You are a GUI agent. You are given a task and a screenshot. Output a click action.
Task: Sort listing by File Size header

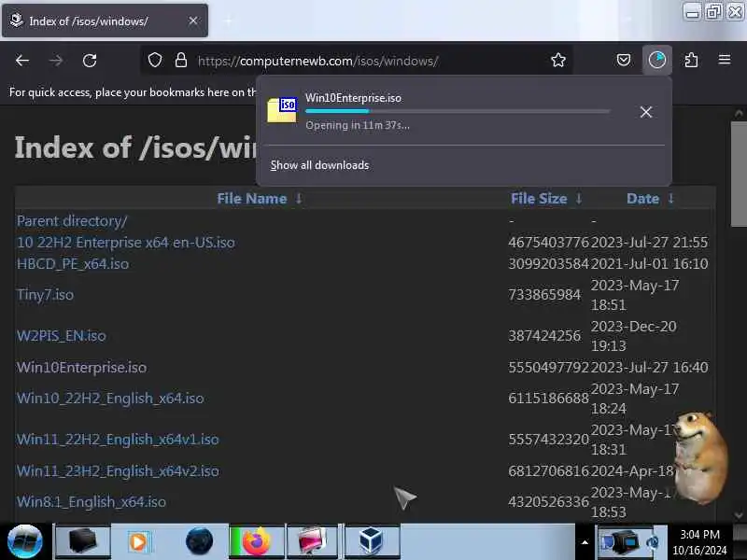(x=539, y=199)
